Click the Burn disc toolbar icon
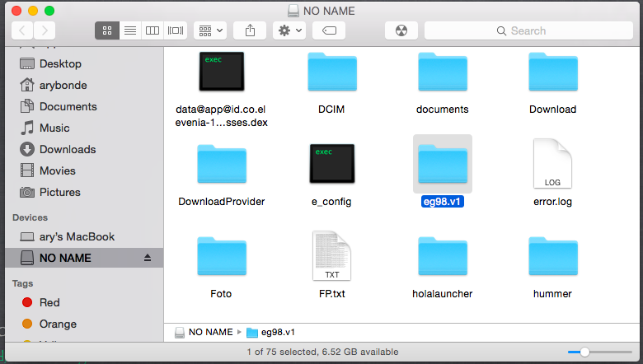643x364 pixels. [401, 30]
